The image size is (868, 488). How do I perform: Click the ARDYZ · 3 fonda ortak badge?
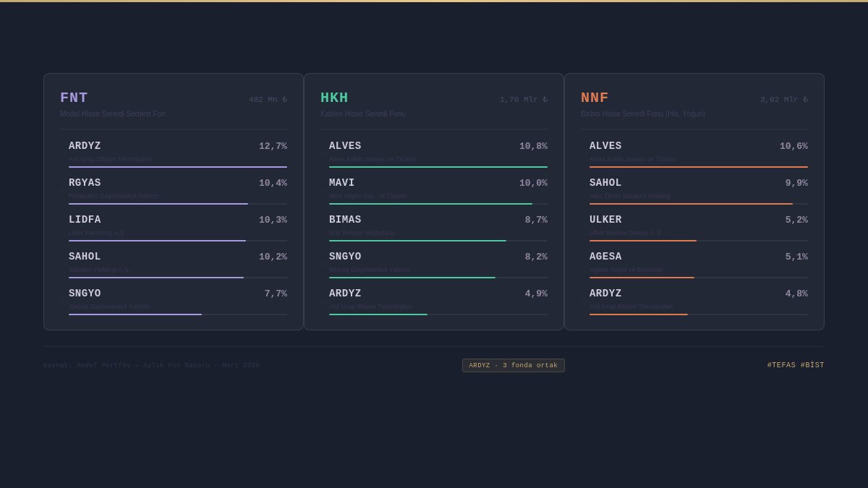pyautogui.click(x=514, y=365)
